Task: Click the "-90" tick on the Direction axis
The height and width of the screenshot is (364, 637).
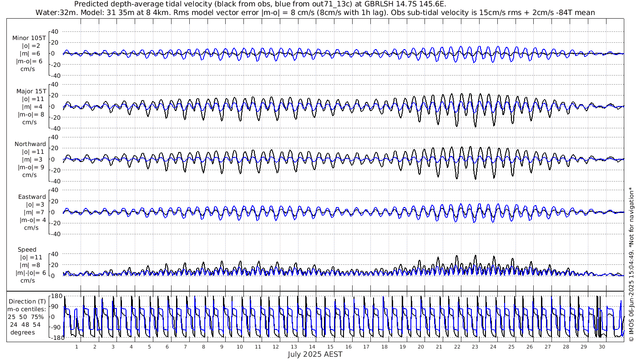Action: tap(56, 328)
